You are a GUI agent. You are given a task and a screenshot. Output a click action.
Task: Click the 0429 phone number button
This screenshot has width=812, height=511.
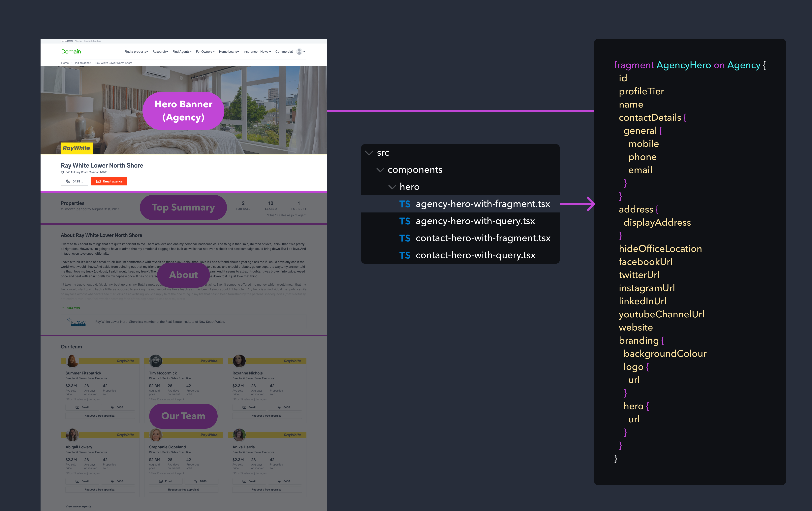click(75, 181)
